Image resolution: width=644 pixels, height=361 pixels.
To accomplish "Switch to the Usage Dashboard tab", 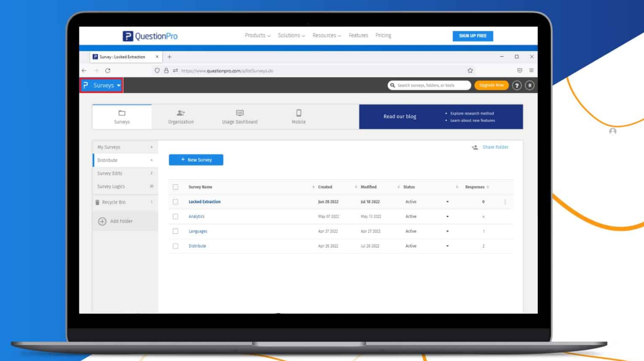I will point(240,117).
